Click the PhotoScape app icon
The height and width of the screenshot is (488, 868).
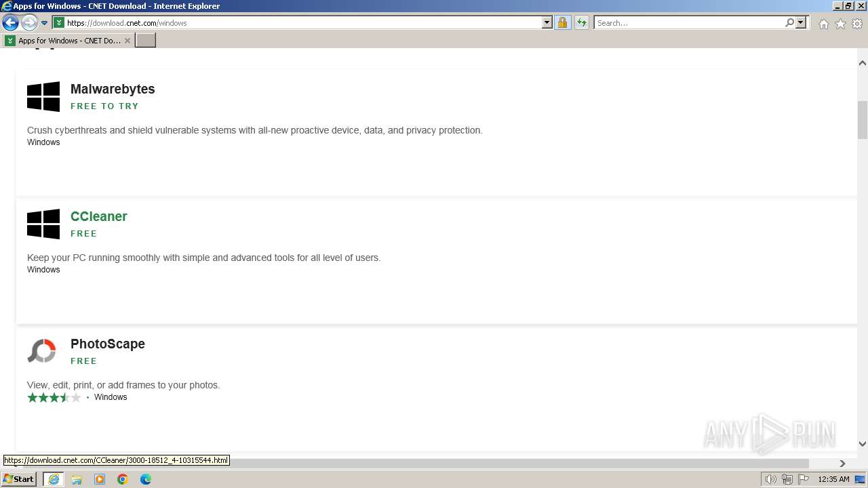pyautogui.click(x=41, y=351)
